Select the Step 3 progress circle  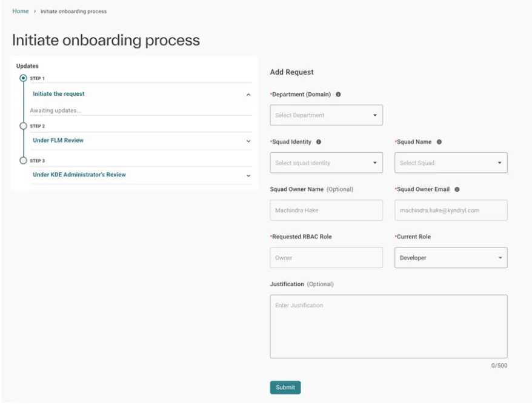point(23,160)
